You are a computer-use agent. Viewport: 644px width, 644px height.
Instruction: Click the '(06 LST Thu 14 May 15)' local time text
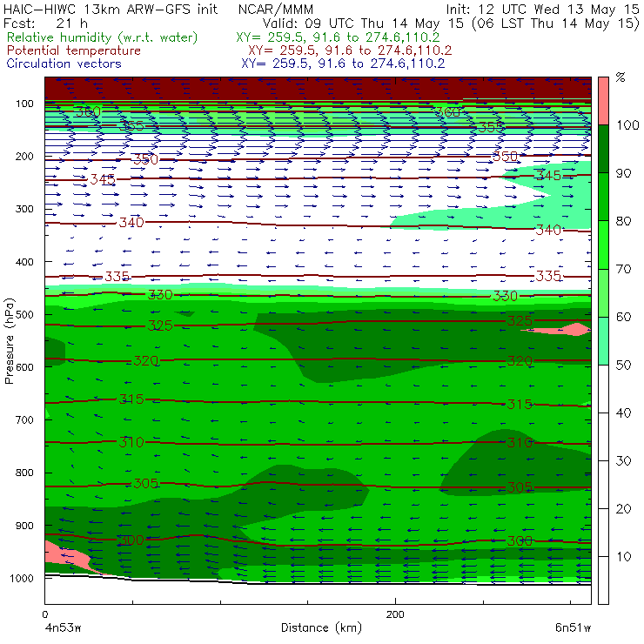point(556,23)
